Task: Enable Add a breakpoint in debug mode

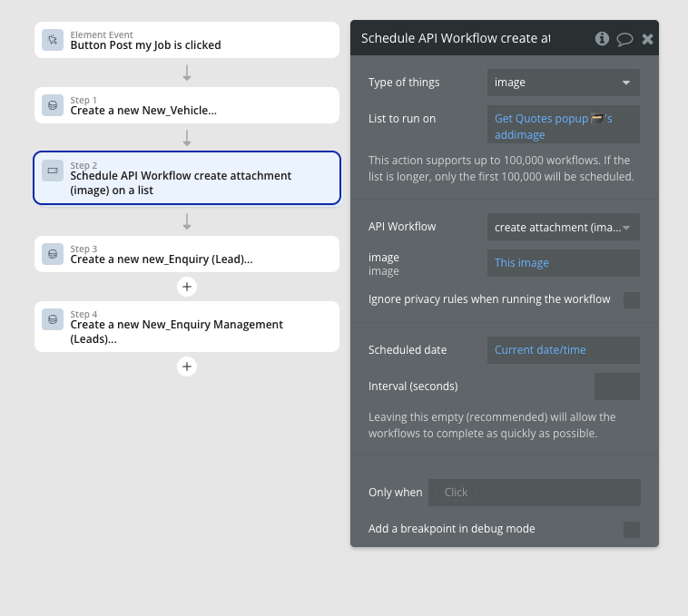Action: [632, 530]
